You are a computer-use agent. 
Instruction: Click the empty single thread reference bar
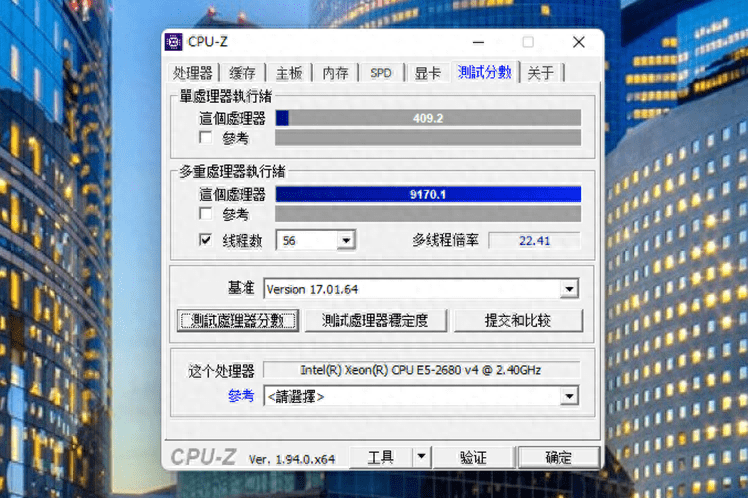coord(428,138)
